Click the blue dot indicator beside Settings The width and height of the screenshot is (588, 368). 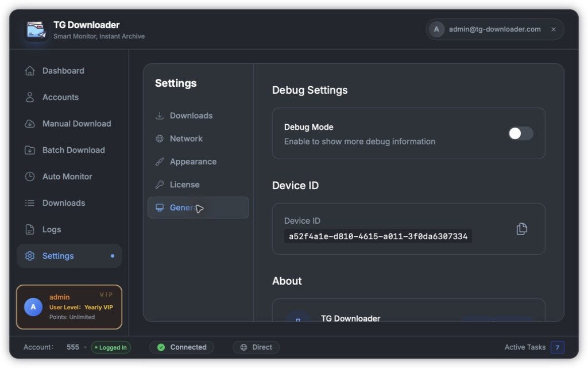[x=113, y=256]
